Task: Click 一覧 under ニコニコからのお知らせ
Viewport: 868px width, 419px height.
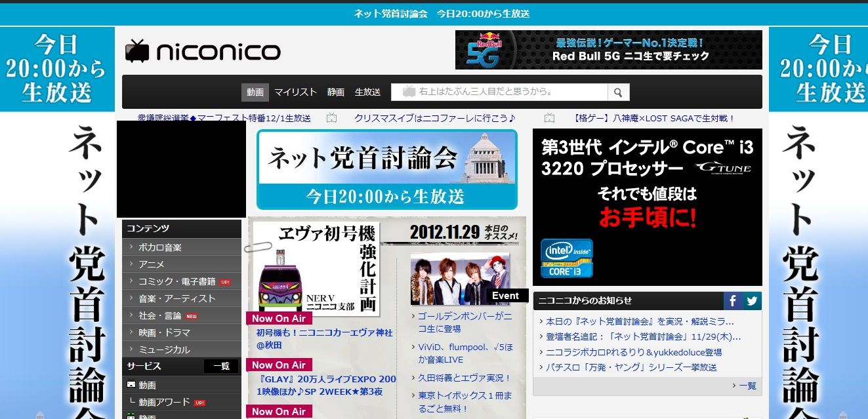Action: tap(747, 386)
